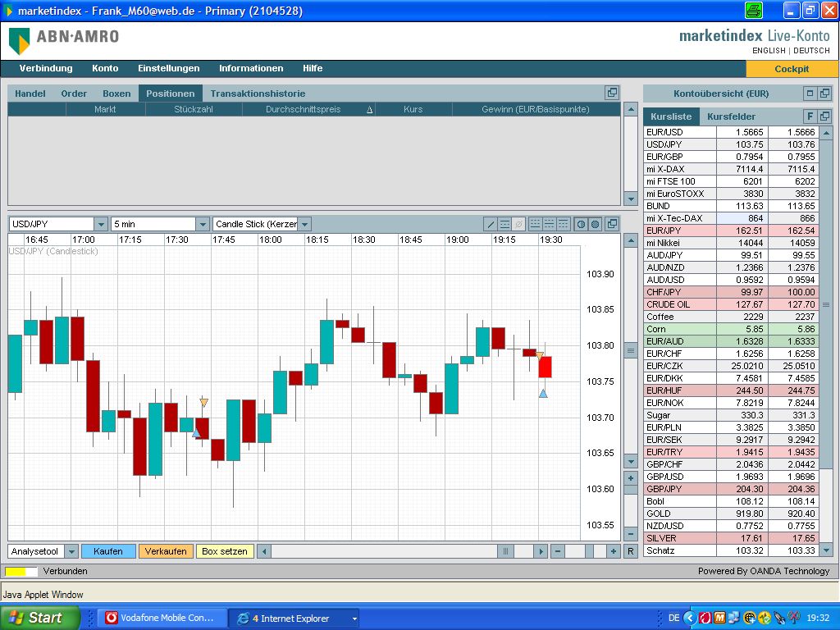Toggle the second dotted circular chart mode
The height and width of the screenshot is (630, 840).
point(596,224)
